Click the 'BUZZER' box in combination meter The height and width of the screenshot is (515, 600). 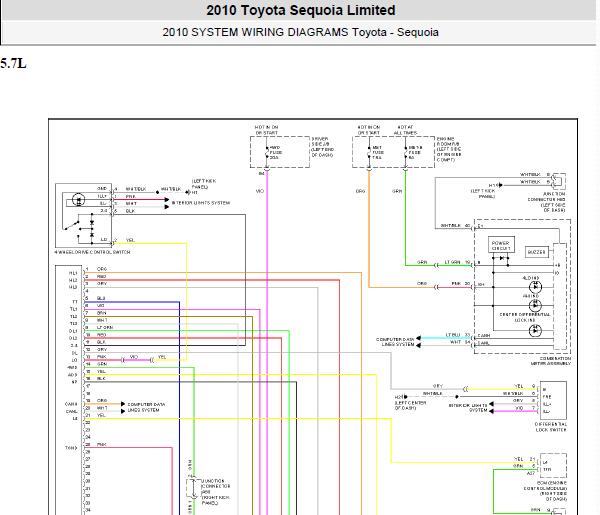pos(536,252)
